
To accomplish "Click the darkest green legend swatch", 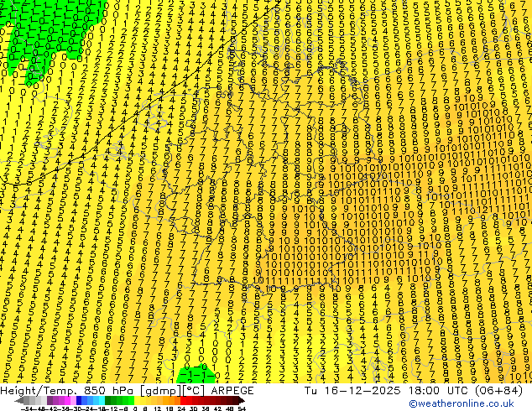I will tap(108, 400).
